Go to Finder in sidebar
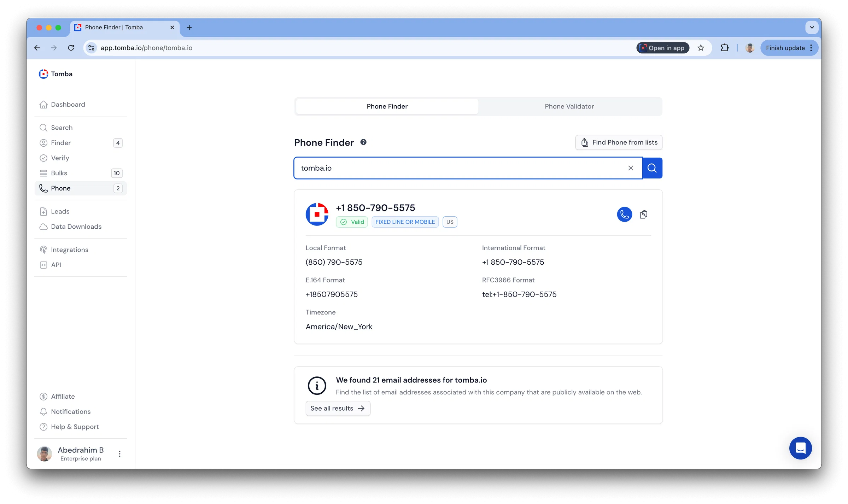This screenshot has width=848, height=504. point(81,143)
